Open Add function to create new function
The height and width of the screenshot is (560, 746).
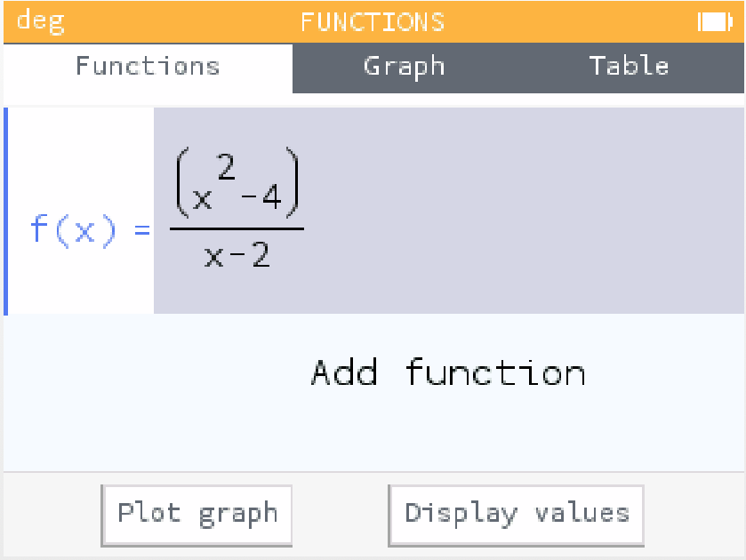coord(448,373)
